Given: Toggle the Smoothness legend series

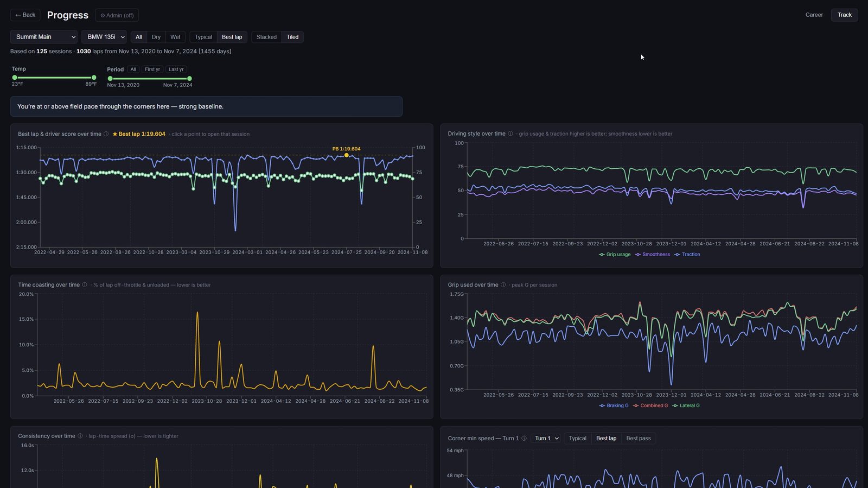Looking at the screenshot, I should tap(653, 255).
